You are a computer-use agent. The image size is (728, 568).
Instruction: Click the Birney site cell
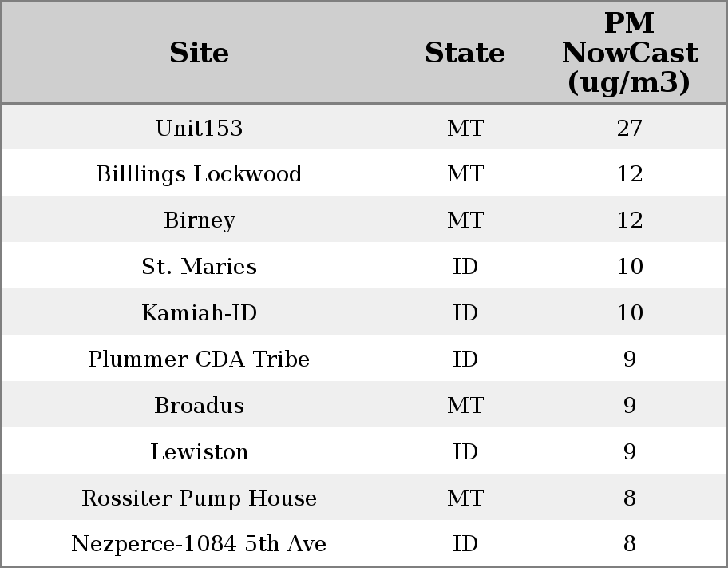coord(199,220)
